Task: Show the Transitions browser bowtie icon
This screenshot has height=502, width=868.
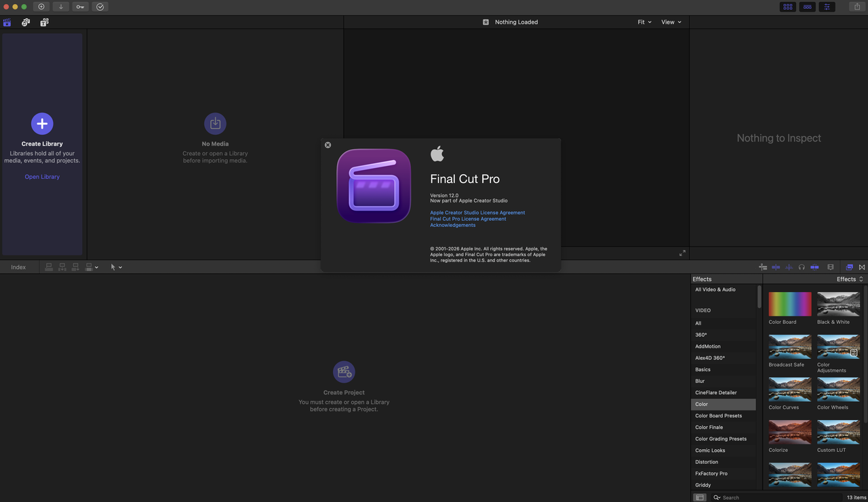Action: click(862, 267)
